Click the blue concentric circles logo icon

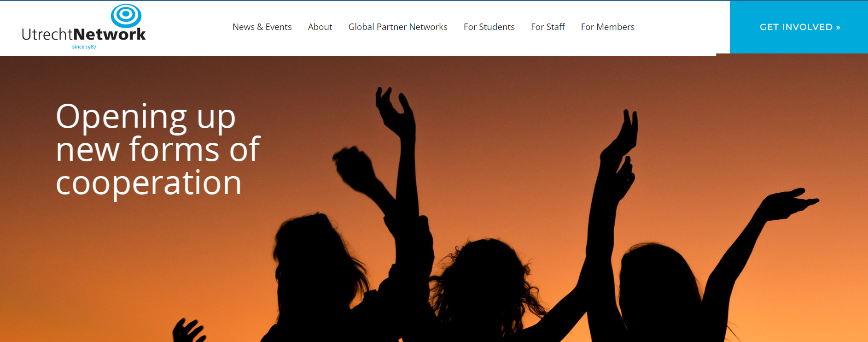(x=126, y=15)
